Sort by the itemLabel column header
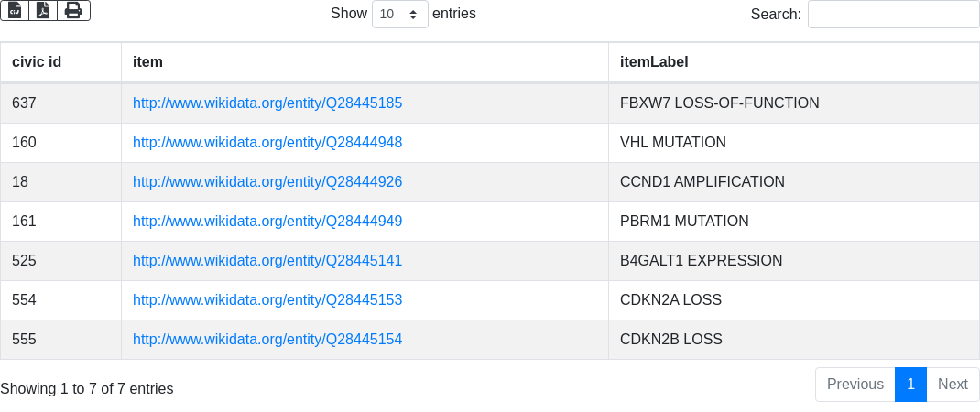Viewport: 980px width, 412px height. (654, 62)
